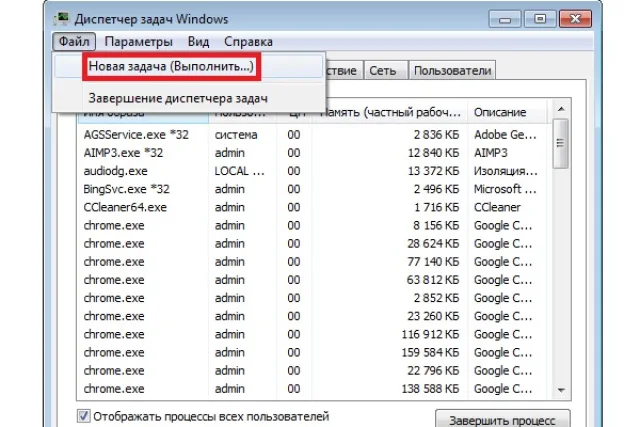The image size is (640, 427).
Task: Open the Вид menu
Action: click(x=198, y=42)
